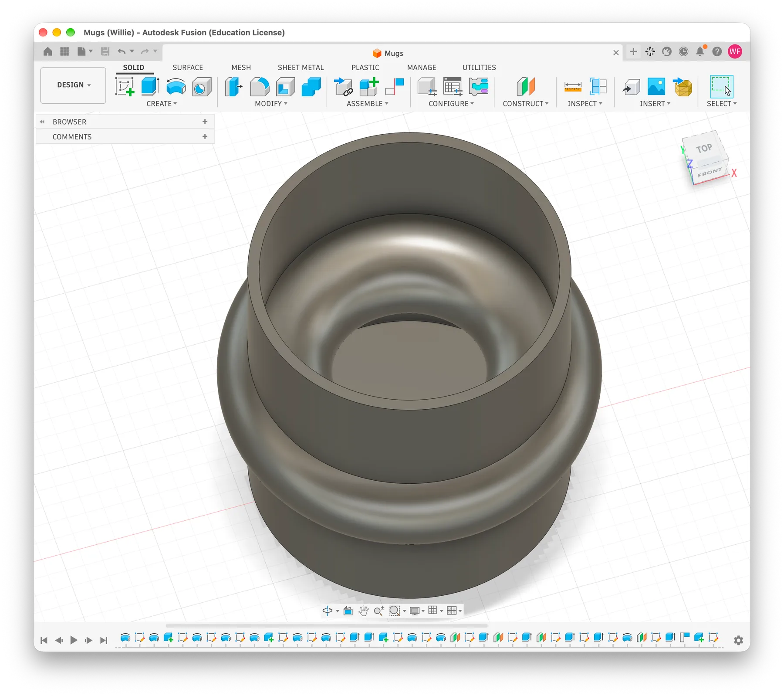Expand the INSERT menu
The image size is (784, 696).
coord(655,104)
